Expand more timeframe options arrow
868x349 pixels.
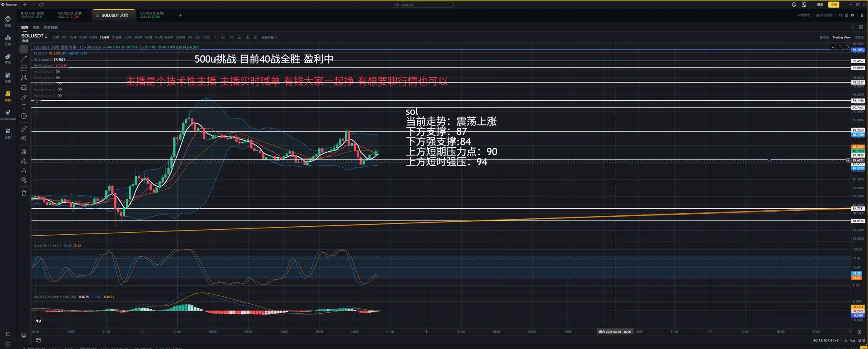(215, 37)
